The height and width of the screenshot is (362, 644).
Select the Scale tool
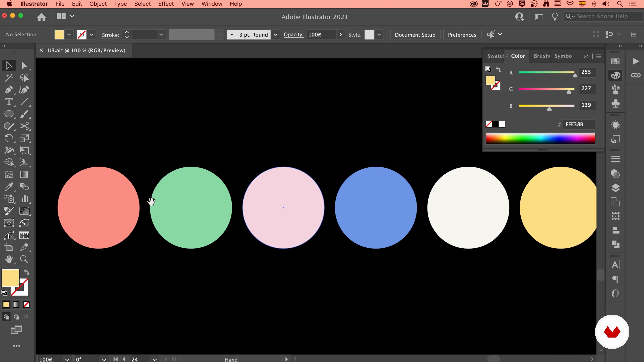24,138
